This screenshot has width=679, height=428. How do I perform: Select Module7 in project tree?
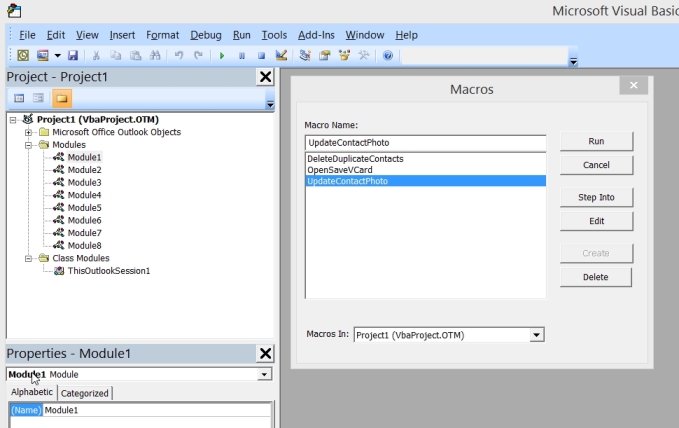click(84, 233)
